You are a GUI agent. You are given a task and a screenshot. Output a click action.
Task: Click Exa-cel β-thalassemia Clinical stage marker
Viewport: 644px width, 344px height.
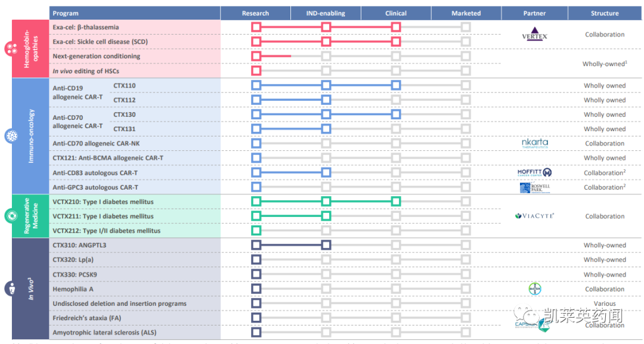click(x=395, y=27)
